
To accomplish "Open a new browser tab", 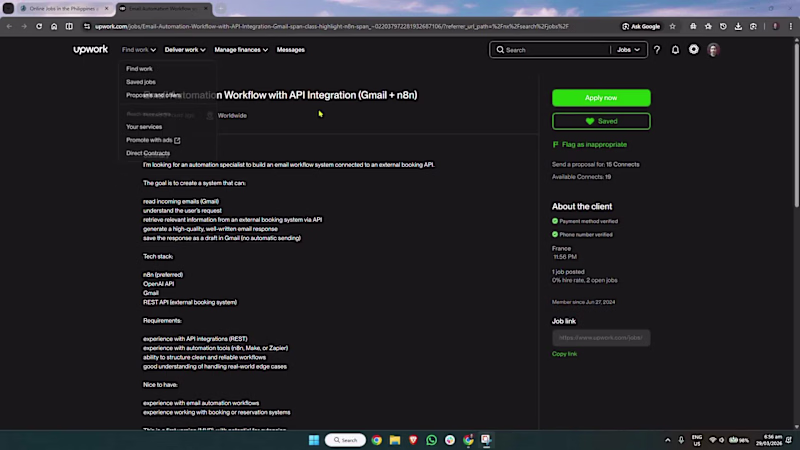I will pos(220,8).
